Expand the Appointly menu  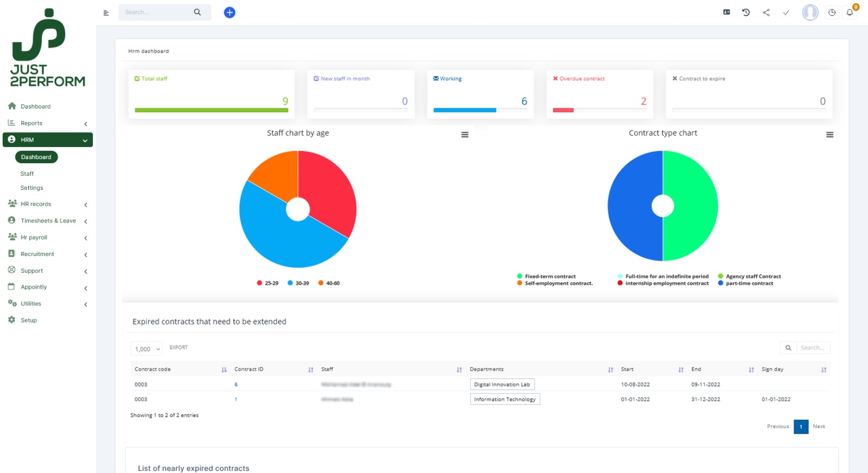pos(48,287)
